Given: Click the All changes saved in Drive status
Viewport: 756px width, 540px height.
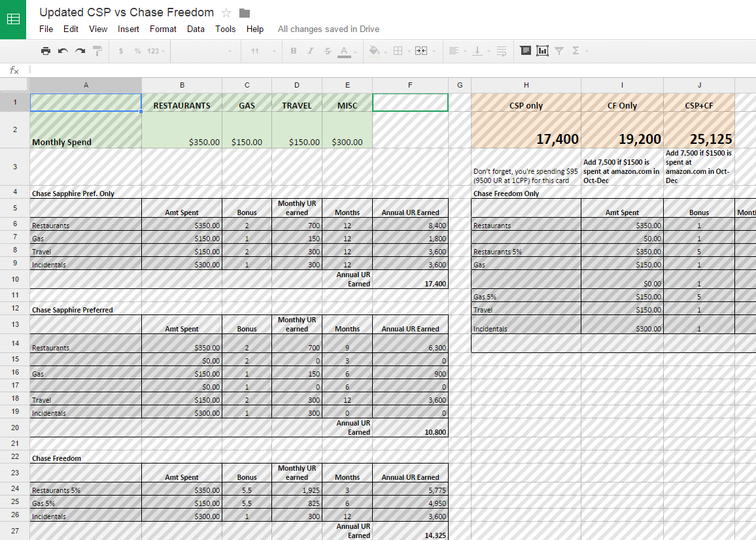Looking at the screenshot, I should click(x=328, y=29).
